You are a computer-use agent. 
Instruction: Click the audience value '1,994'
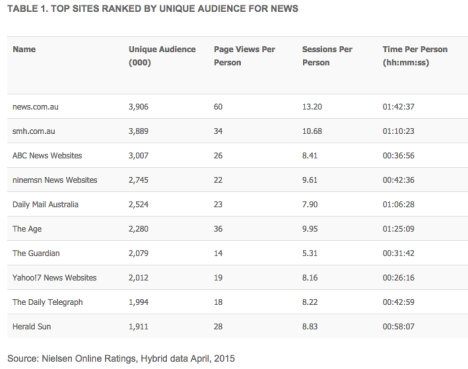138,302
